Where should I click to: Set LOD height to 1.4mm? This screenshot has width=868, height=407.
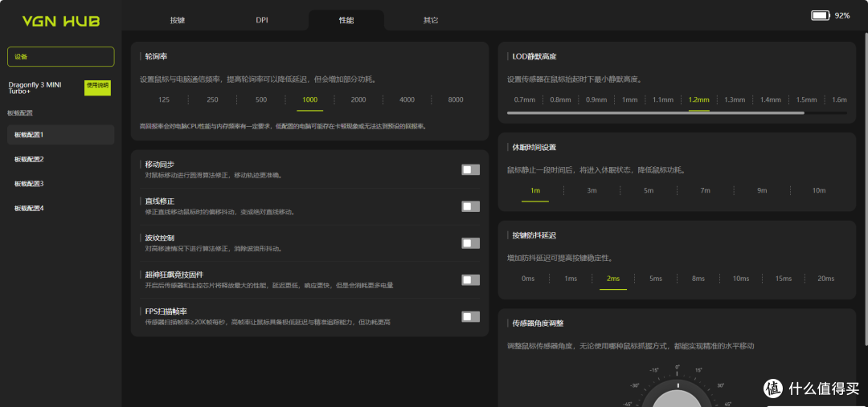(770, 100)
